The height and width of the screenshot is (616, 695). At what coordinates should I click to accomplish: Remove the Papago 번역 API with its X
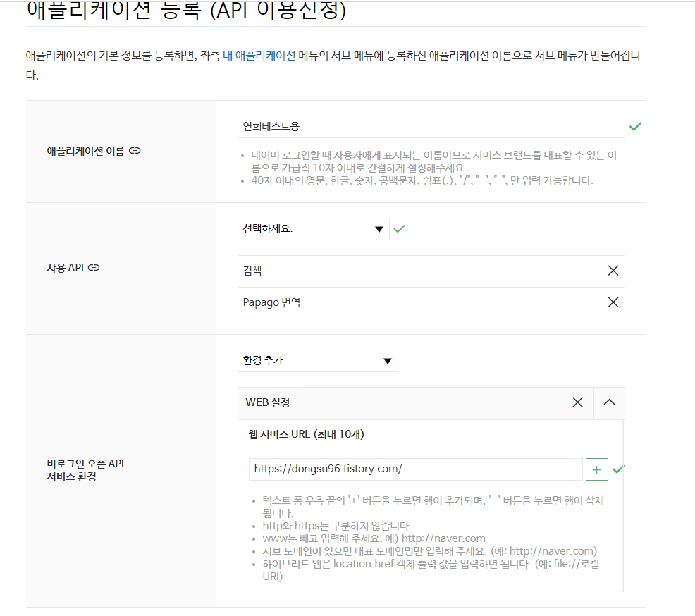pos(613,302)
